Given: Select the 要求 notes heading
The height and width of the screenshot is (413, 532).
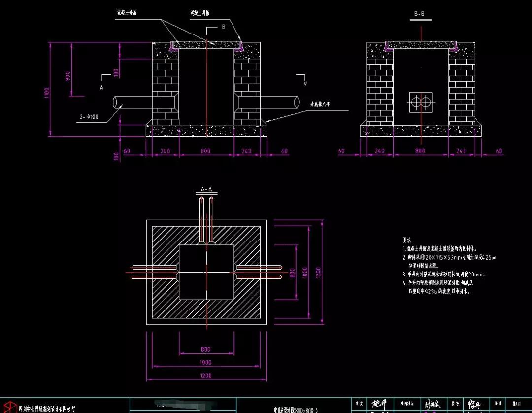Looking at the screenshot, I should (407, 240).
